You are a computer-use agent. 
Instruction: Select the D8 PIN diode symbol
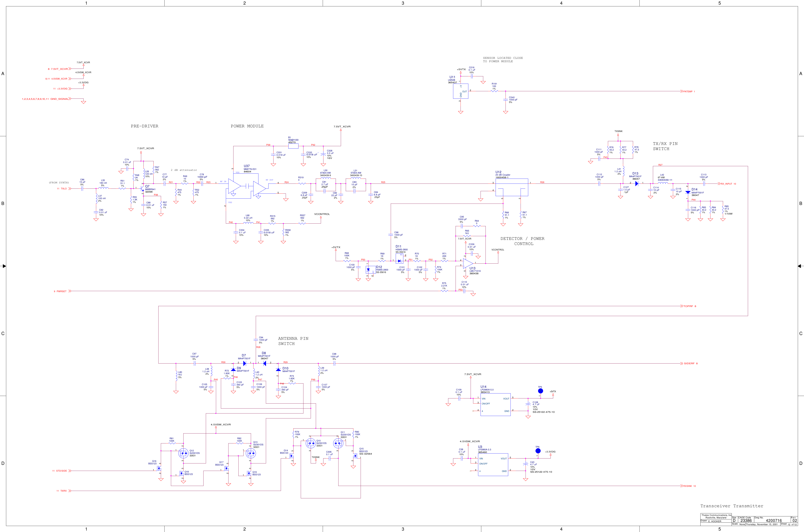265,363
